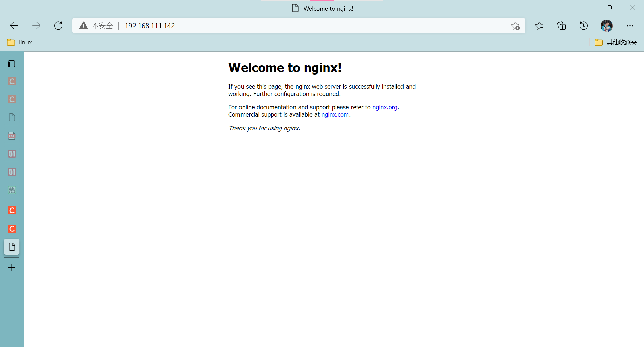Click the "Thank you for using nginx." text

pyautogui.click(x=264, y=128)
